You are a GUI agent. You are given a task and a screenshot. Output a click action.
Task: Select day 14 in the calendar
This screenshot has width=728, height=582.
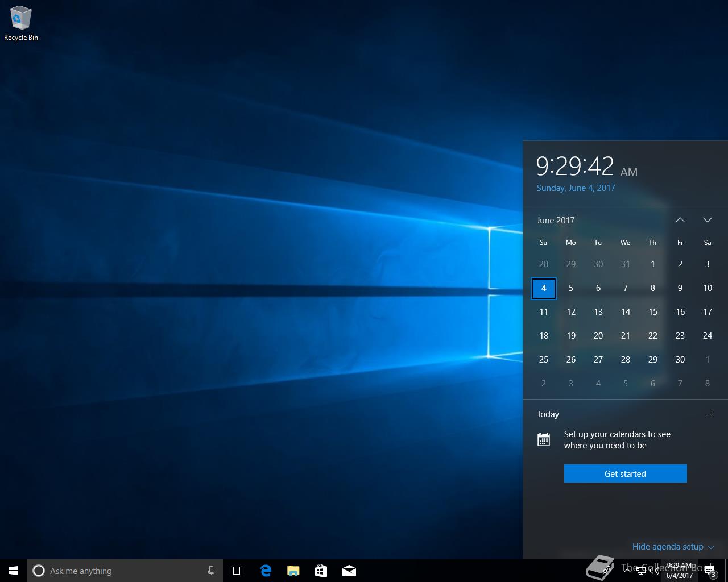point(626,312)
